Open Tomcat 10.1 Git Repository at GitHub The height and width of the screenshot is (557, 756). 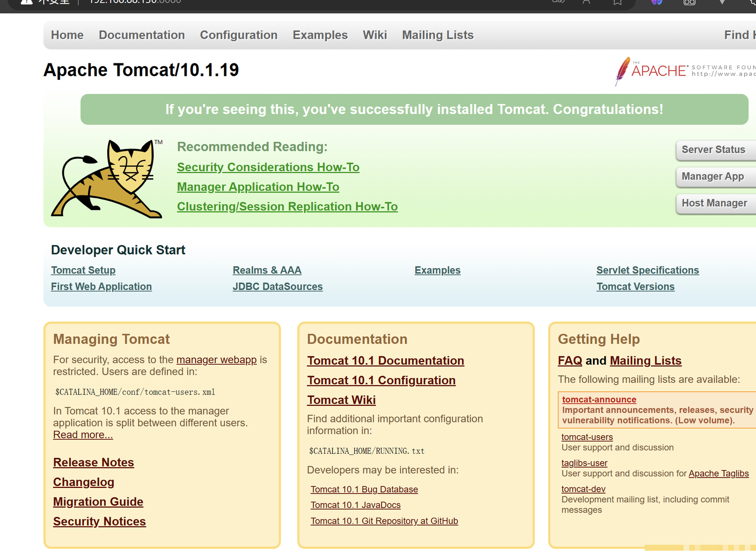coord(384,521)
